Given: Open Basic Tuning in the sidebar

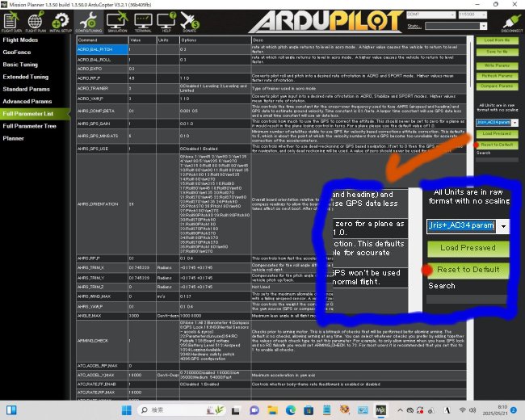Looking at the screenshot, I should pyautogui.click(x=20, y=65).
